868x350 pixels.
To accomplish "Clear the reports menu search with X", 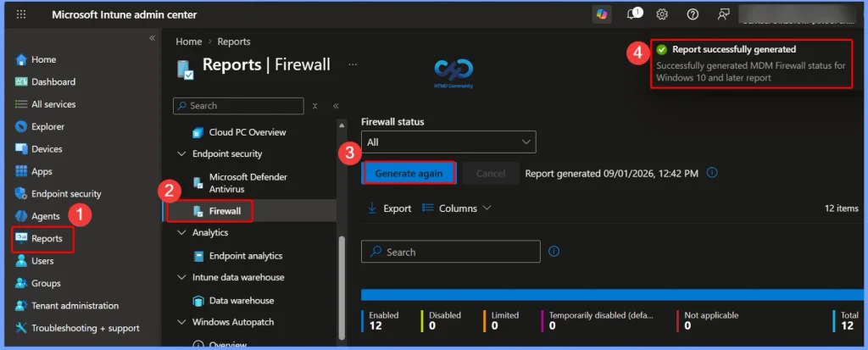I will (x=314, y=106).
